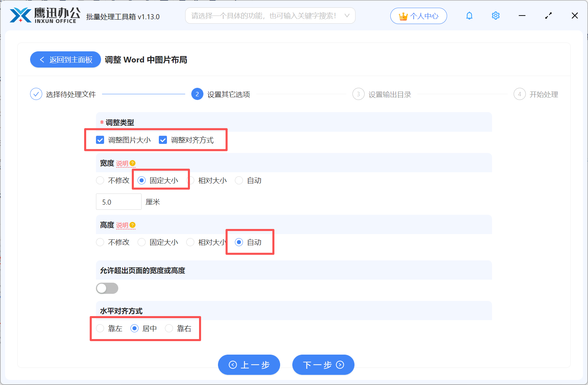Image resolution: width=588 pixels, height=385 pixels.
Task: Select 相对大小 for 宽度
Action: click(x=190, y=180)
